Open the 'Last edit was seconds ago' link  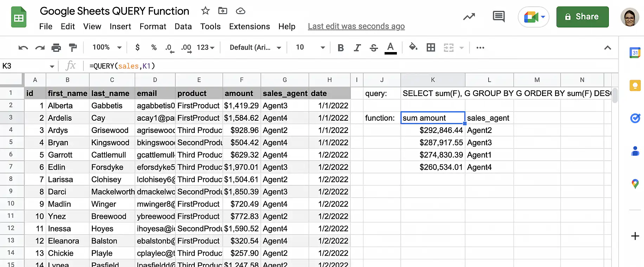(356, 26)
